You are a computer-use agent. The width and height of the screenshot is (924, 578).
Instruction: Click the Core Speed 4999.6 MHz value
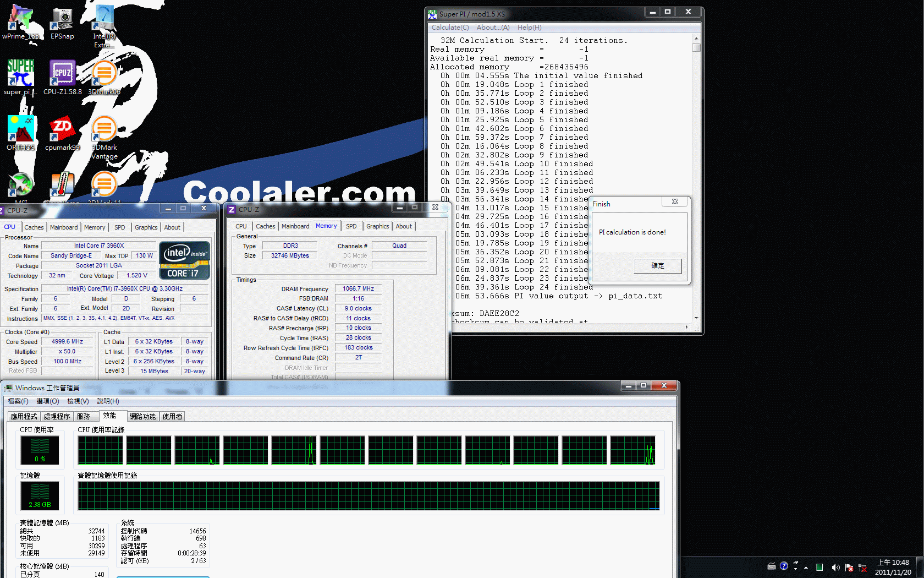point(67,342)
